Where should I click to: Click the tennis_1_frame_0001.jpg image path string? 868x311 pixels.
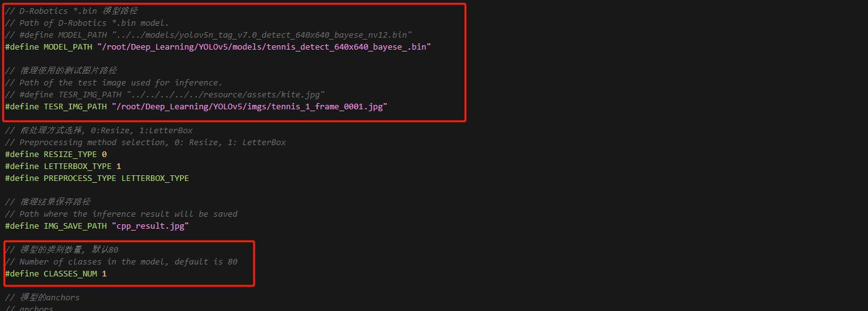249,107
